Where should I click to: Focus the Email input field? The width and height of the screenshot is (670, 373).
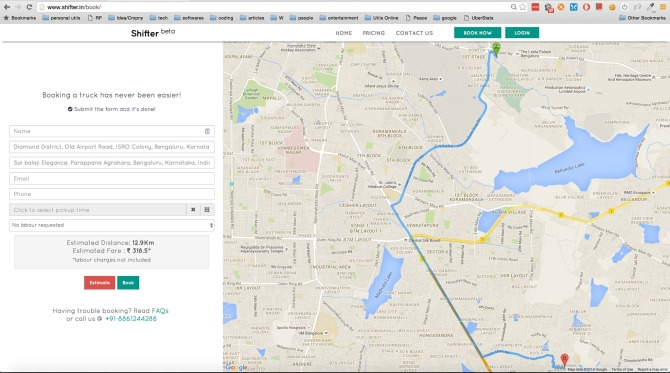[x=112, y=179]
